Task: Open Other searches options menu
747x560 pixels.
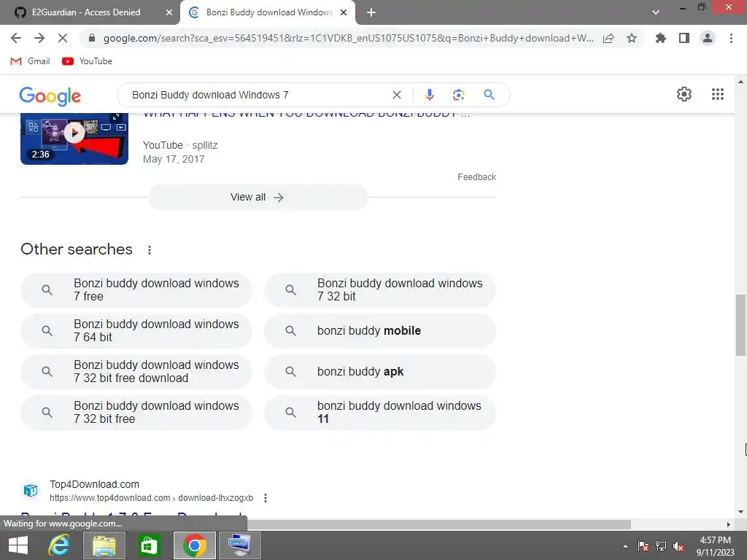Action: click(149, 250)
